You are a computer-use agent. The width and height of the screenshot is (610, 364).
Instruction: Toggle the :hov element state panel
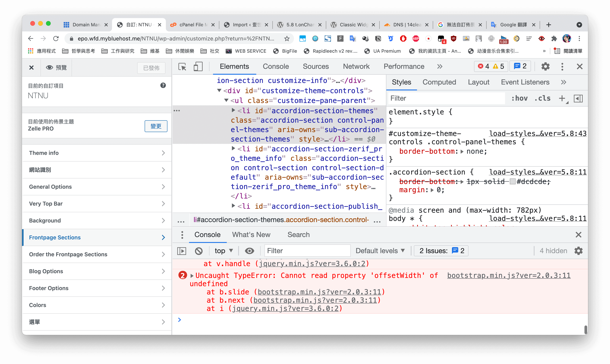[520, 99]
